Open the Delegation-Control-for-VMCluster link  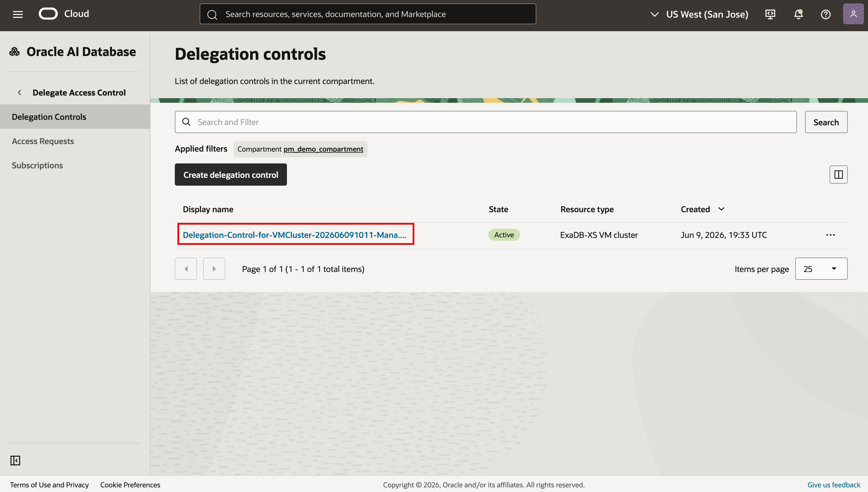pos(294,235)
